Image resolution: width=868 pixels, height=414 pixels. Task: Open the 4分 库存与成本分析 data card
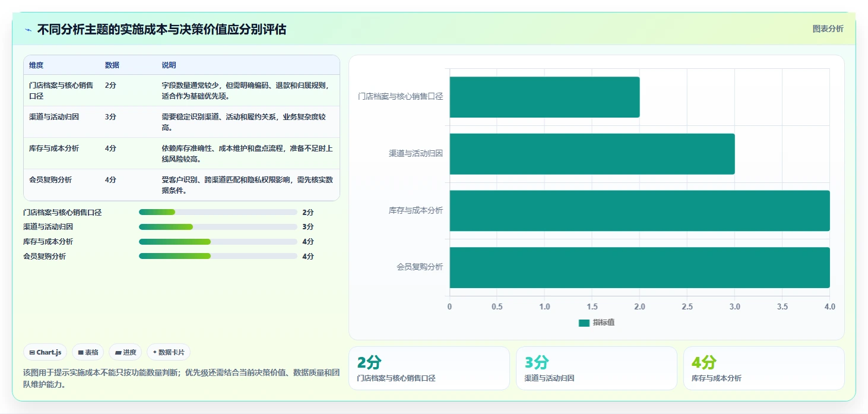(x=764, y=368)
